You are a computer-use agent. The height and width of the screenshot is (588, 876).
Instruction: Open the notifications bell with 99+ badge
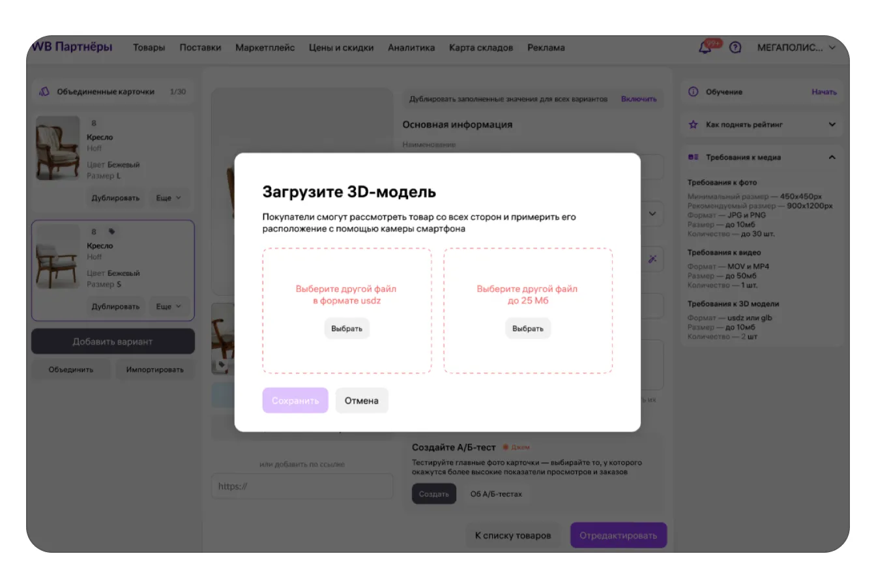705,48
